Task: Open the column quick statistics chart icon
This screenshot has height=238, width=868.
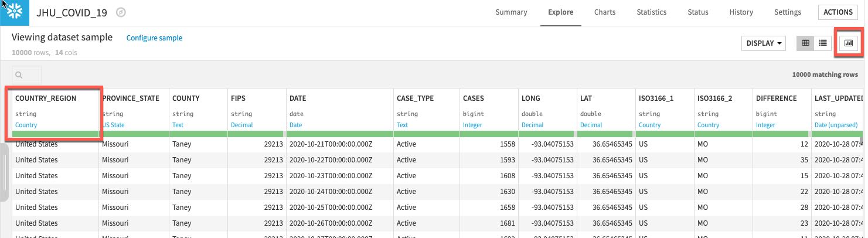Action: coord(848,43)
